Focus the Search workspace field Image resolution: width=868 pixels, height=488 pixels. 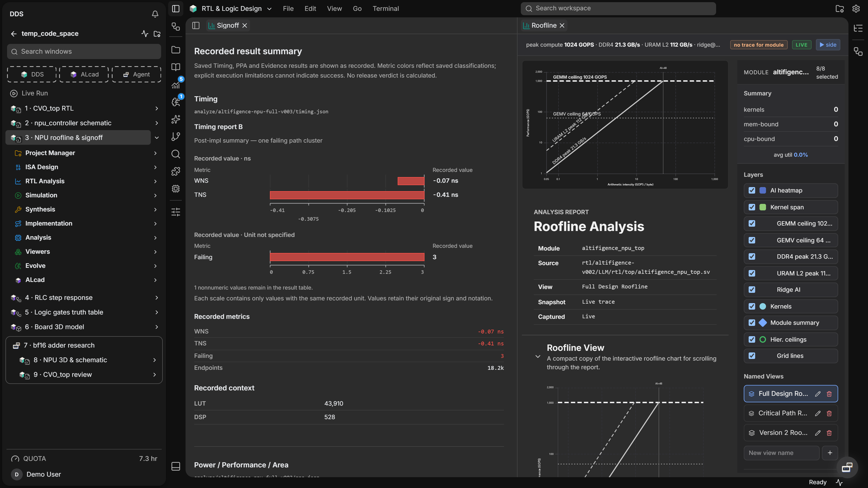[618, 8]
